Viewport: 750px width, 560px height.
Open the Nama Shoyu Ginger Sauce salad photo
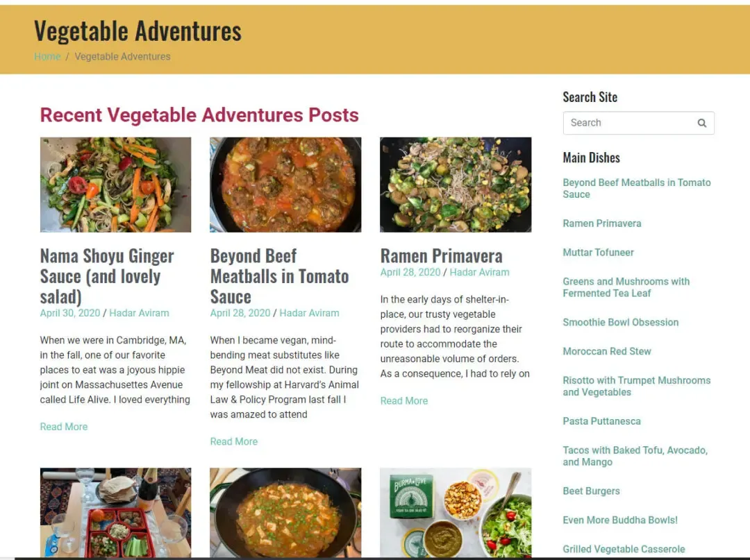pyautogui.click(x=115, y=185)
